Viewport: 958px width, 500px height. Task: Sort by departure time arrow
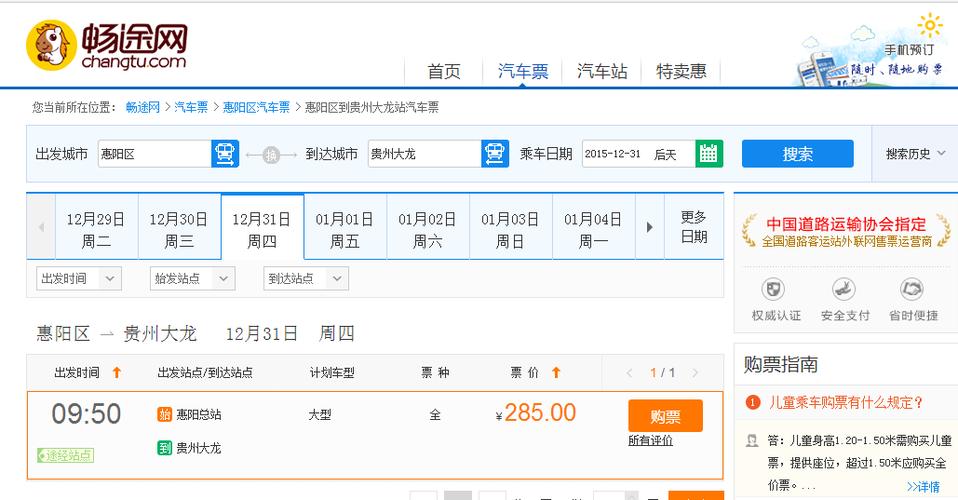[x=117, y=372]
